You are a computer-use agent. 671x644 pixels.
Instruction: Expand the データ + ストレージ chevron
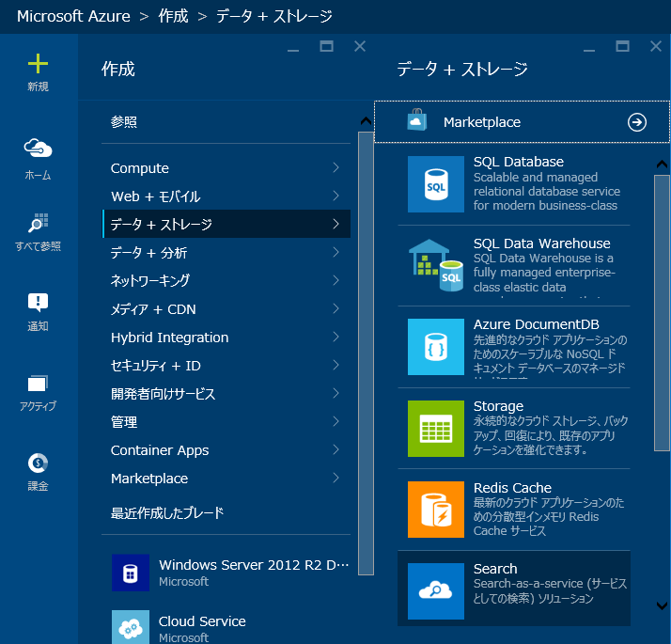tap(335, 224)
